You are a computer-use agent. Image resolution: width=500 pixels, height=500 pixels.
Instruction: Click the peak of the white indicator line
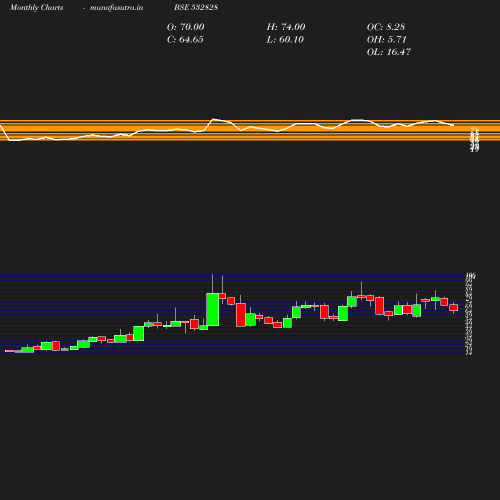pos(214,119)
